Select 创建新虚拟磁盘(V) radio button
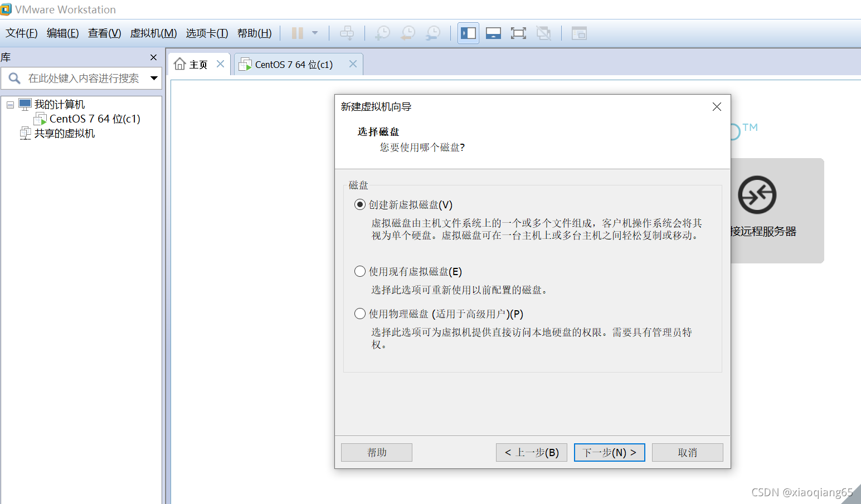The image size is (861, 504). coord(360,204)
